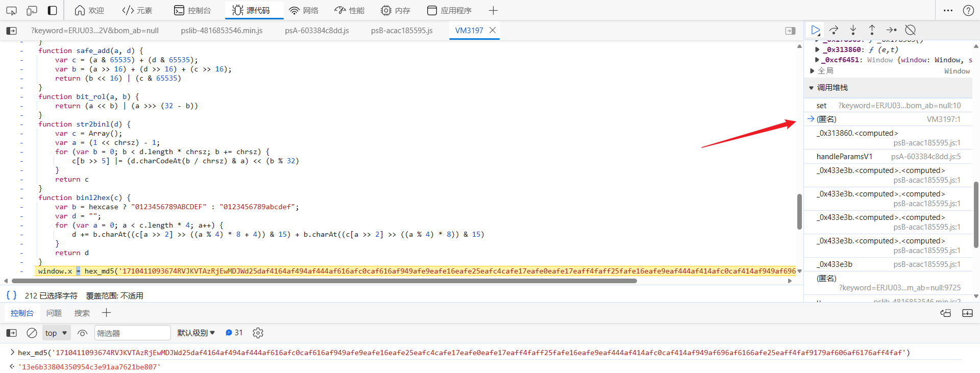Open the DevTools three-dot customize menu
Screen dimensions: 980x373
pyautogui.click(x=948, y=10)
